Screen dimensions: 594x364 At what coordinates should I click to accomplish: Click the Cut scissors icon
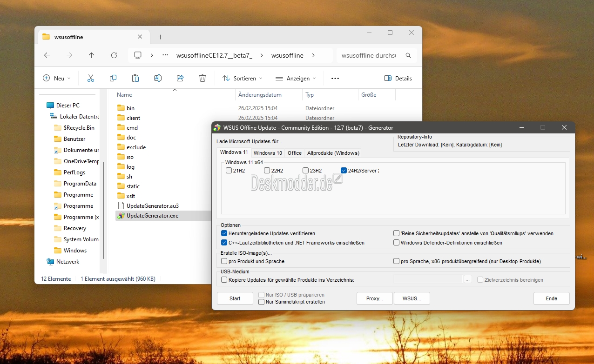pyautogui.click(x=91, y=78)
